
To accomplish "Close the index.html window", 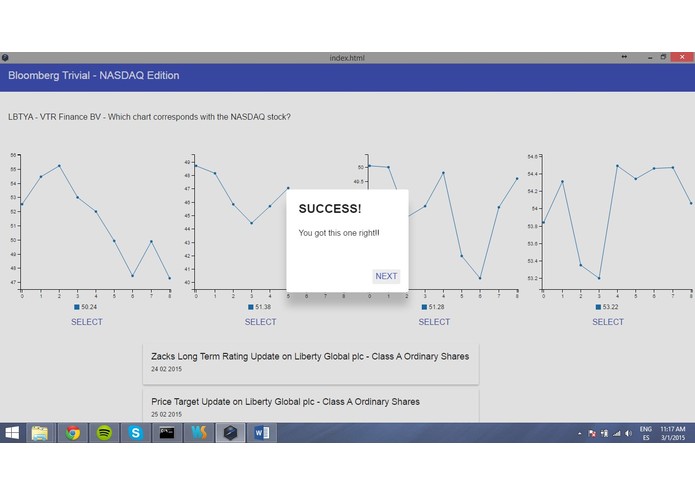I will pos(682,57).
